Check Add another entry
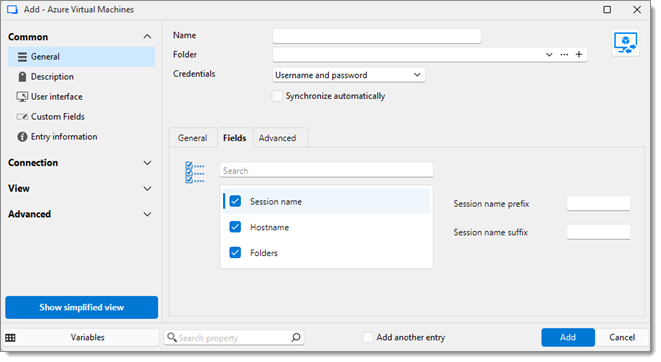The width and height of the screenshot is (661, 362). point(368,337)
